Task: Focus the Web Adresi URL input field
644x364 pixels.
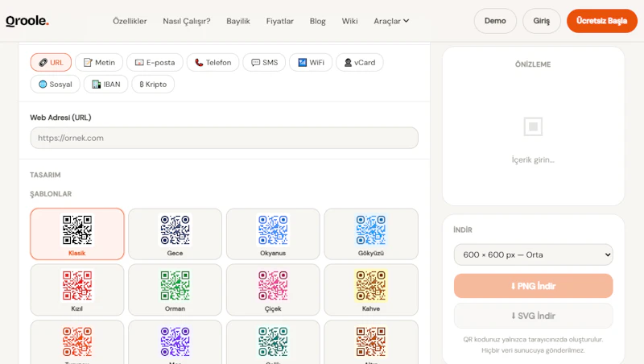Action: [x=225, y=138]
